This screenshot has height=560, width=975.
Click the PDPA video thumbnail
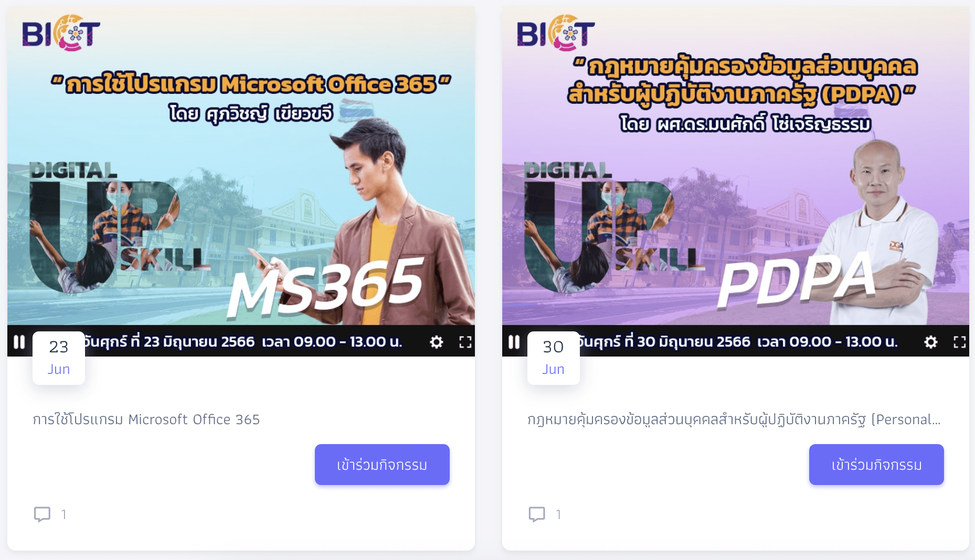tap(736, 168)
